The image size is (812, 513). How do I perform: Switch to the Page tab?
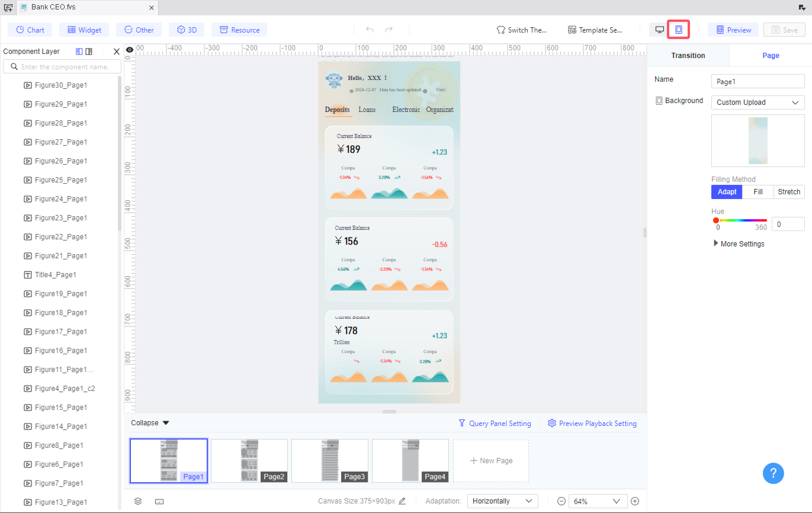tap(771, 55)
